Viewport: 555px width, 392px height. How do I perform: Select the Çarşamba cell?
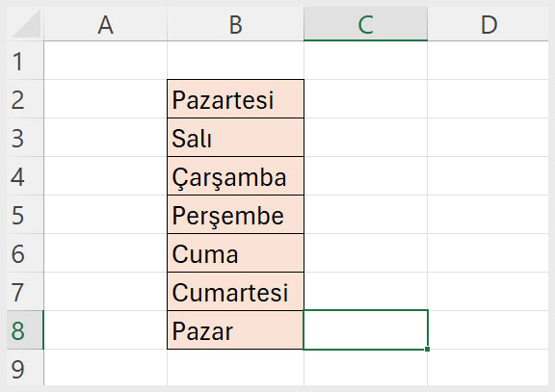click(x=235, y=176)
